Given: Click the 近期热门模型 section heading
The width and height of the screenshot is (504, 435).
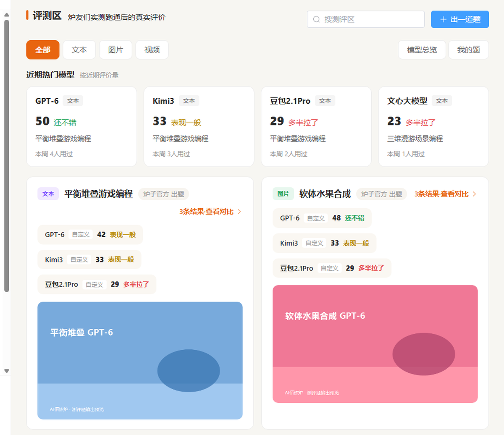Looking at the screenshot, I should point(50,75).
